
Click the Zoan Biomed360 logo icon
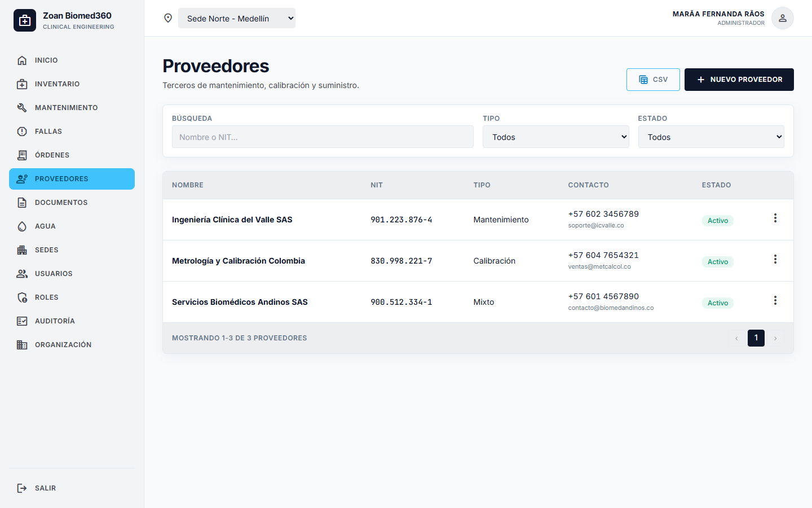(x=25, y=20)
